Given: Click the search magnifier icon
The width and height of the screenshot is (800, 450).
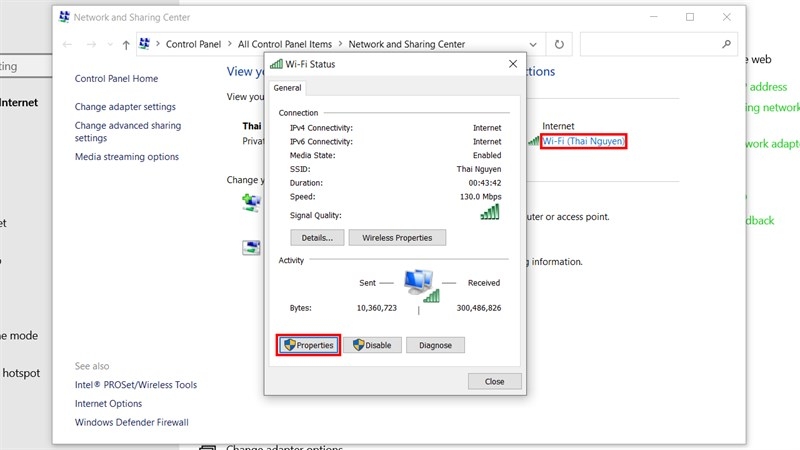Looking at the screenshot, I should click(x=727, y=45).
